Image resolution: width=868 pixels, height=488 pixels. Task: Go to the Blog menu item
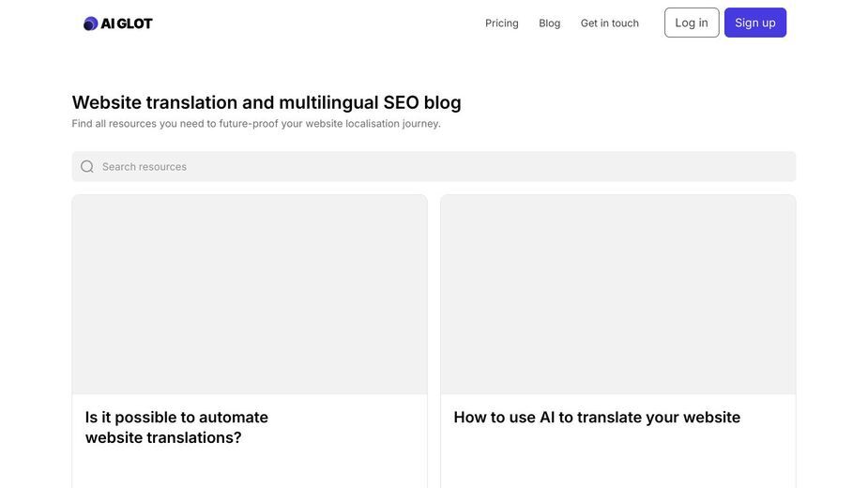pos(549,23)
